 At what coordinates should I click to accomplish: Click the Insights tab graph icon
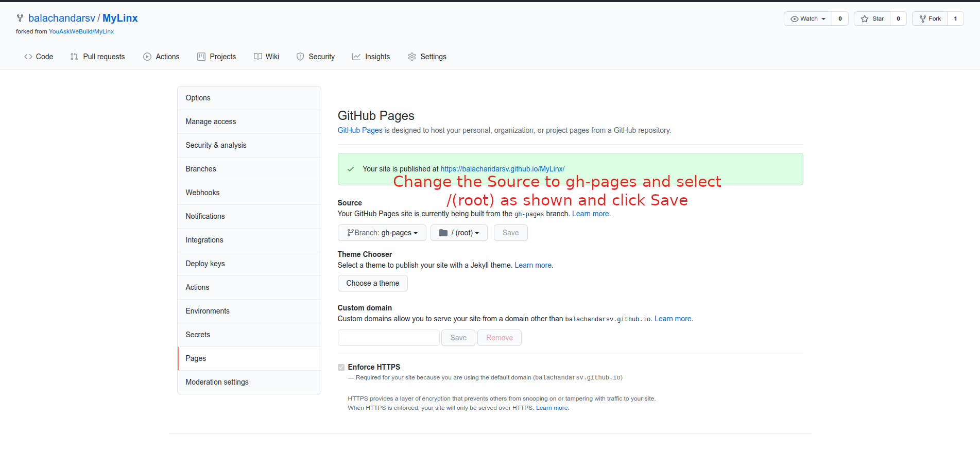pyautogui.click(x=356, y=57)
